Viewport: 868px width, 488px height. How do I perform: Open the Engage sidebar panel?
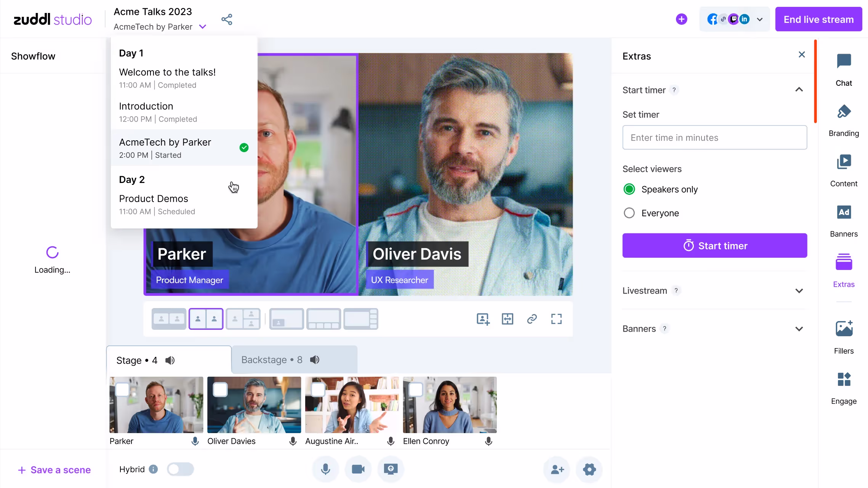[x=844, y=388]
